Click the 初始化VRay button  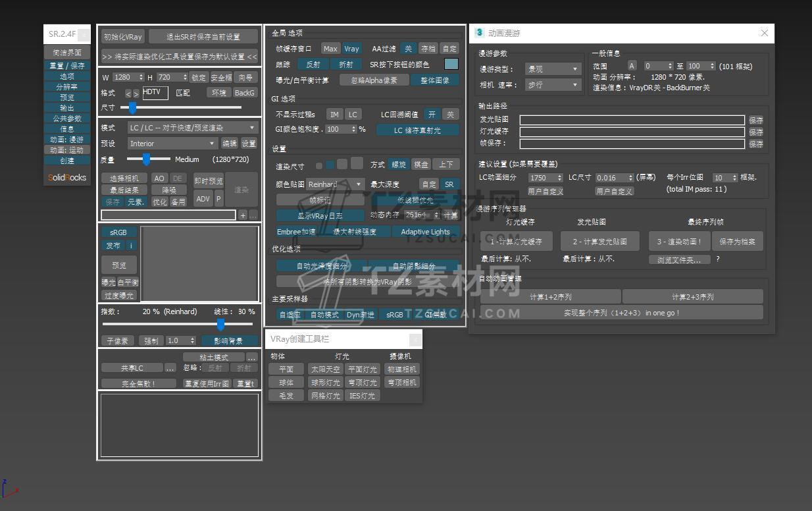(123, 37)
